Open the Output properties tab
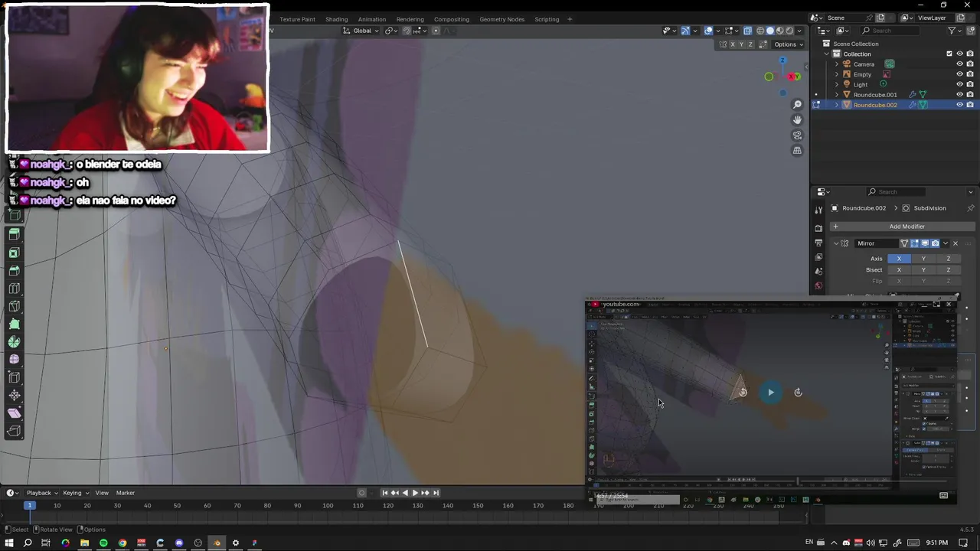This screenshot has height=551, width=980. [x=818, y=243]
